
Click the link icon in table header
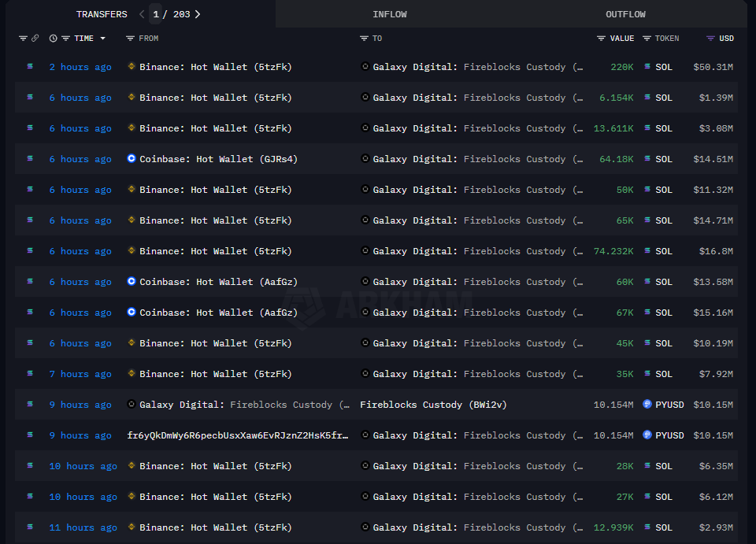pyautogui.click(x=35, y=38)
